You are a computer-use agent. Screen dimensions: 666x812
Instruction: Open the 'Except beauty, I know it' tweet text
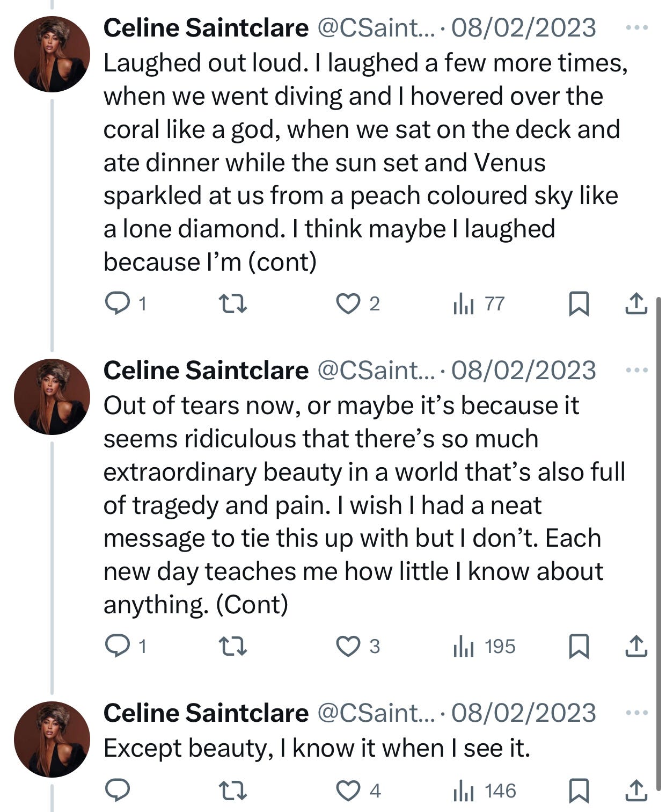(317, 748)
